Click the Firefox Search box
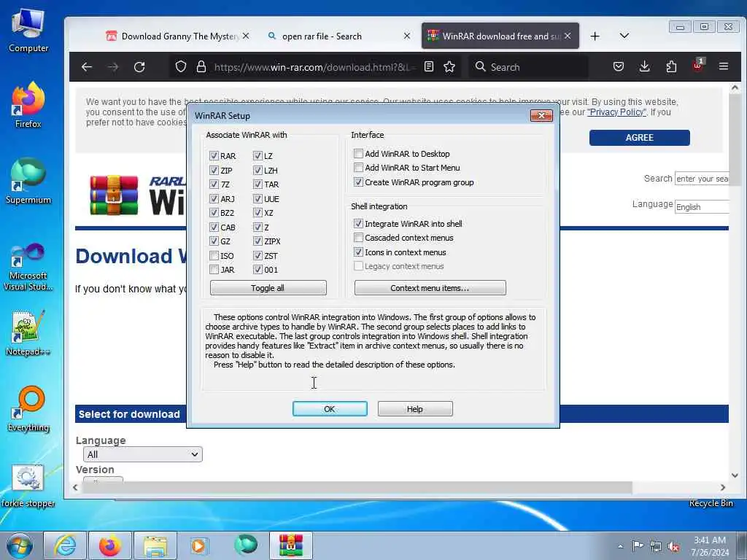 click(x=529, y=67)
